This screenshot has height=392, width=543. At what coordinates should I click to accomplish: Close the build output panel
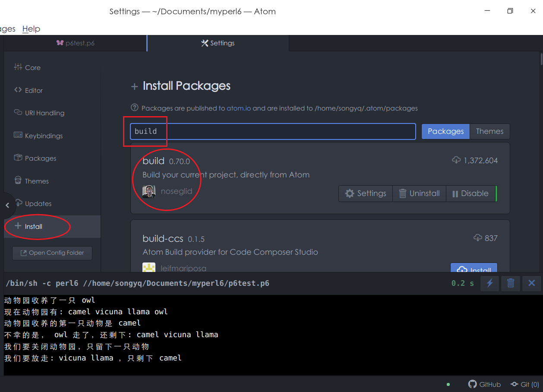click(x=531, y=283)
